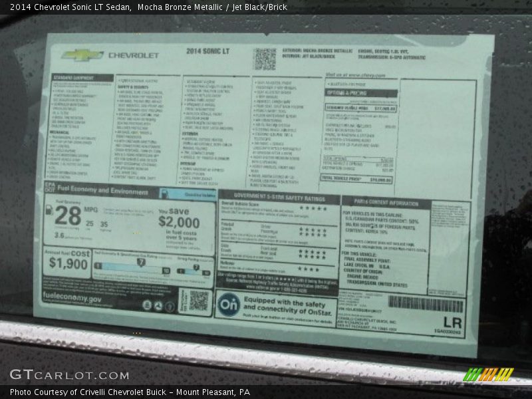Click the Government 5-Star Safety Ratings header
This screenshot has height=399, width=532.
(x=279, y=198)
